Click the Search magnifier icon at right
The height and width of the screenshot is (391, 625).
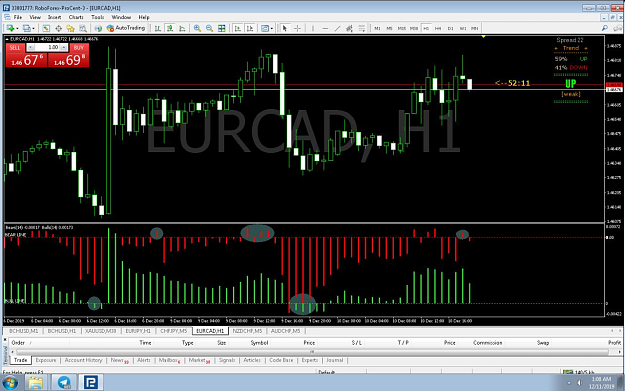(605, 28)
